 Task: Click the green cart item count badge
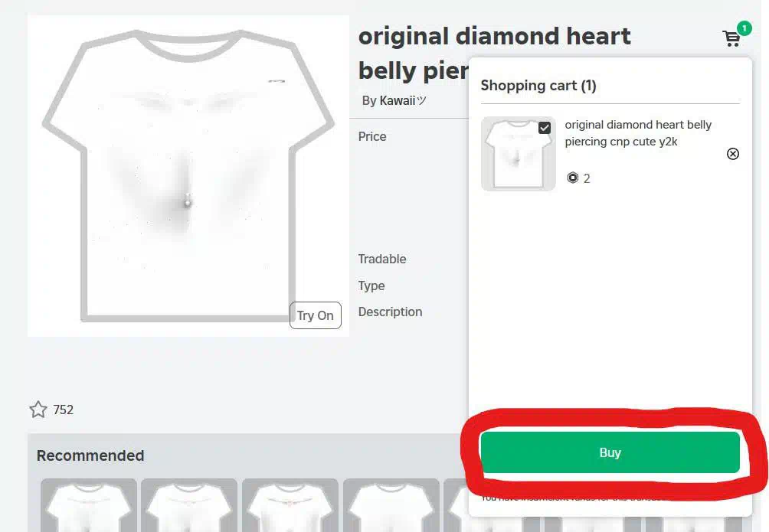(744, 28)
